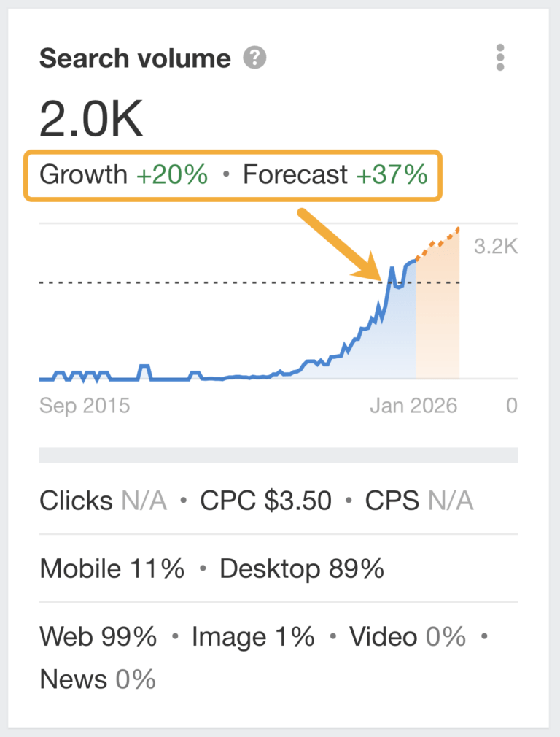Click the Jan 2026 axis label

(413, 405)
